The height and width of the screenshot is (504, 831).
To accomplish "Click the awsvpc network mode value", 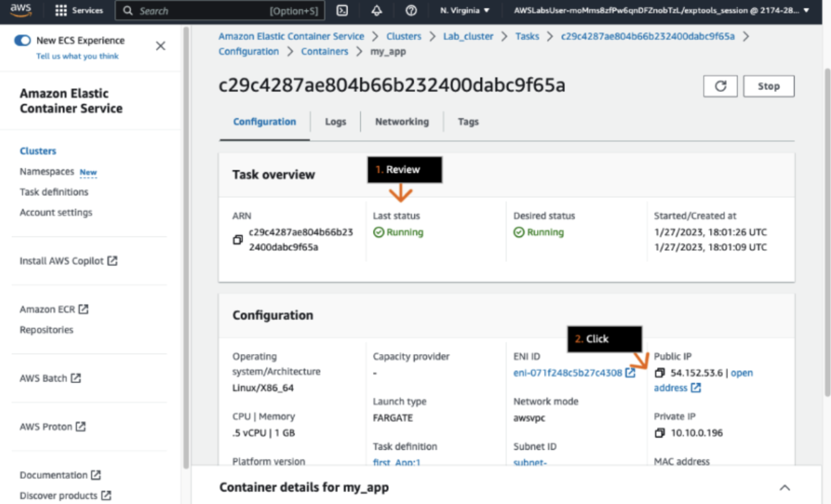I will [x=529, y=417].
